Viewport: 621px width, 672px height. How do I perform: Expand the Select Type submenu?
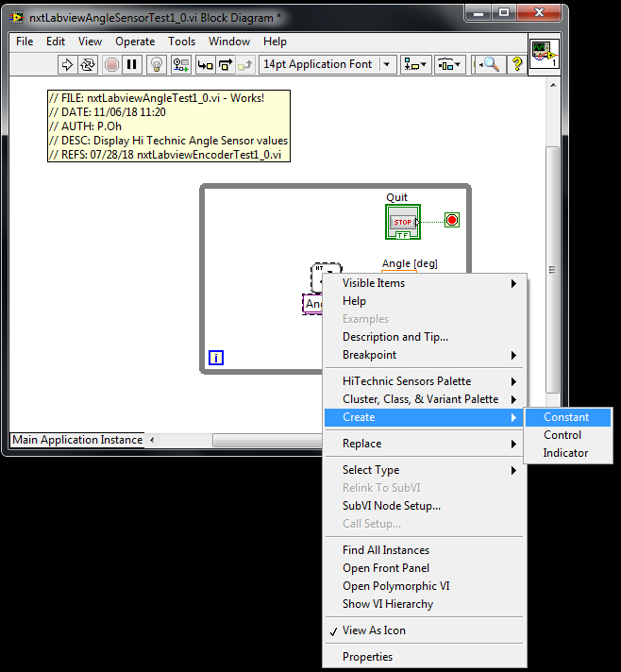[425, 471]
